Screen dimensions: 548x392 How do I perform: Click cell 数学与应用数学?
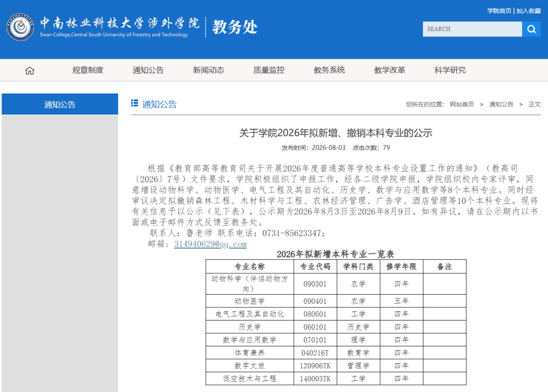[250, 340]
